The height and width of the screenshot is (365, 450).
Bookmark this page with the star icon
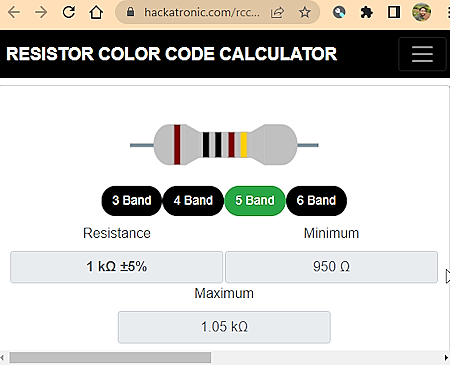[x=305, y=13]
